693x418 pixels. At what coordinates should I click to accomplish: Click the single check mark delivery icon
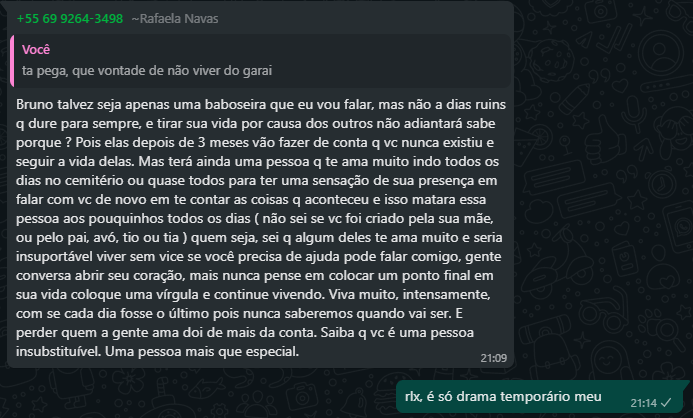[x=666, y=403]
